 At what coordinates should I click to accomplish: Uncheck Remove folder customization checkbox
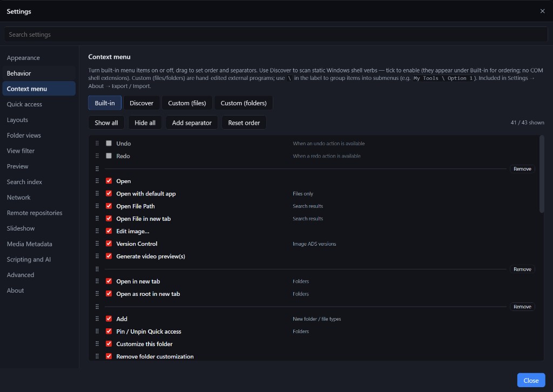(109, 356)
